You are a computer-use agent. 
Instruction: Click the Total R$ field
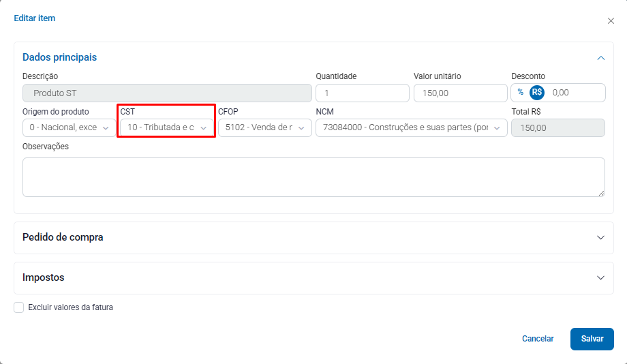coord(557,127)
